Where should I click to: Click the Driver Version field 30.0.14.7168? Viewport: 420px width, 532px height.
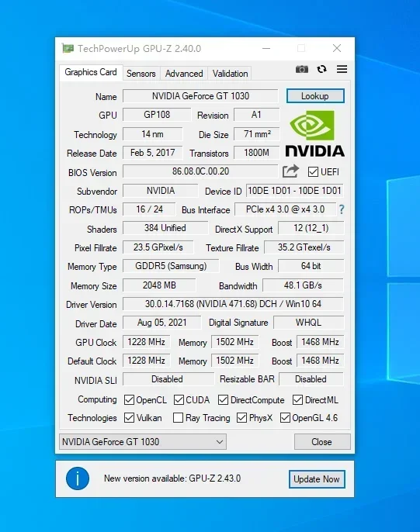tap(233, 304)
